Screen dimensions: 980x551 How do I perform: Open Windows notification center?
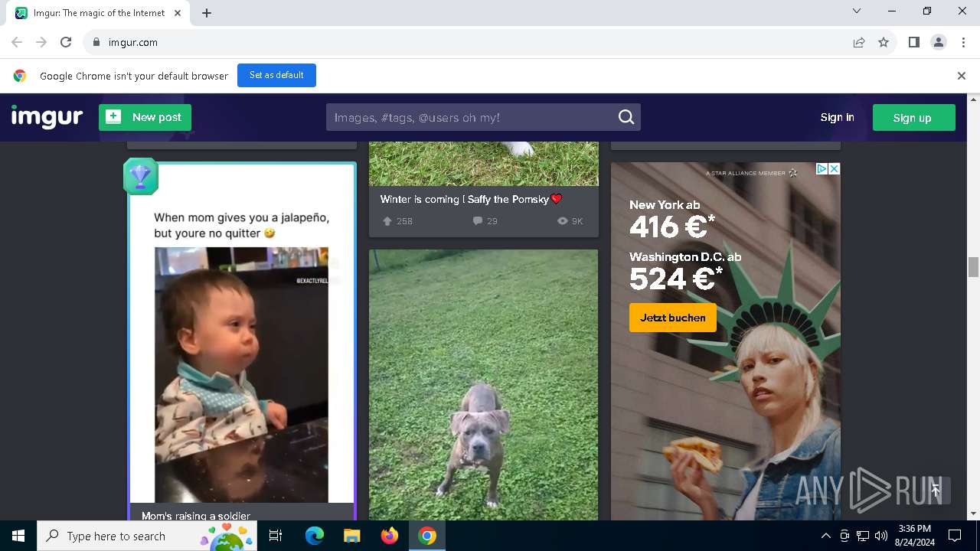click(955, 536)
